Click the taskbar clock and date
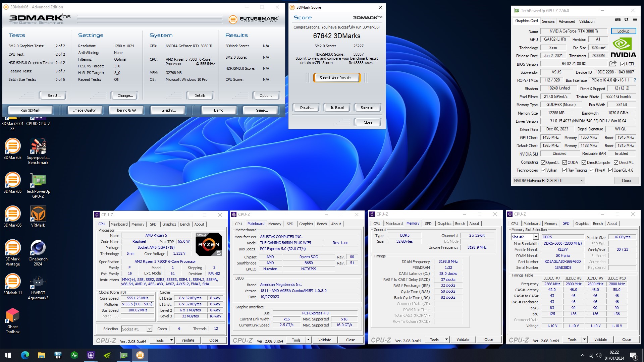The width and height of the screenshot is (644, 362). (x=614, y=355)
